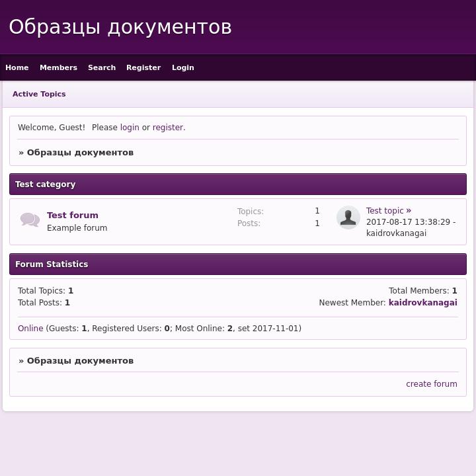Open the bottom Образцы документов breadcrumb link

(x=80, y=361)
